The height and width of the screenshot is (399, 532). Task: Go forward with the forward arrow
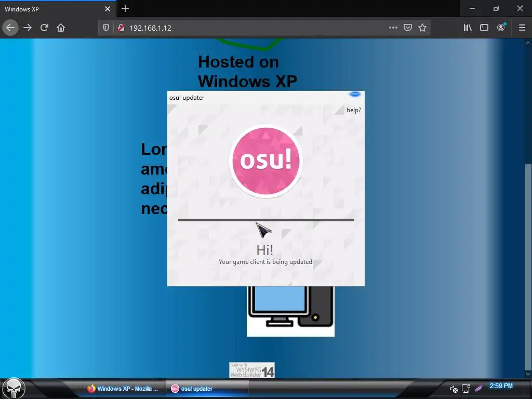point(28,28)
